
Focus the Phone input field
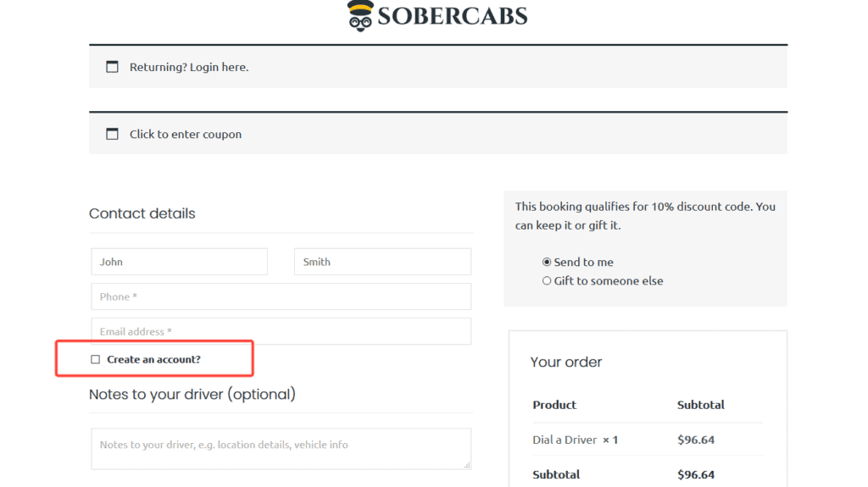281,296
